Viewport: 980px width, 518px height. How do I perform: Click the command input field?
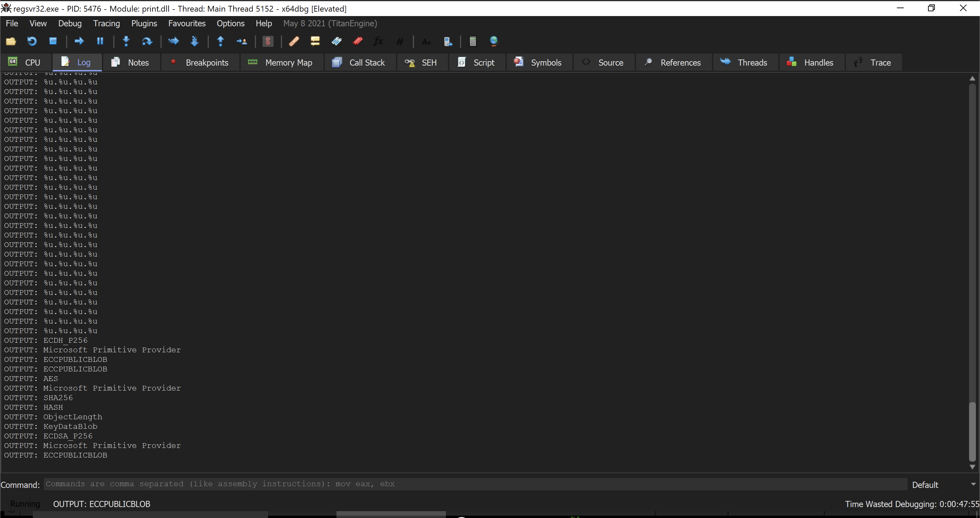coord(475,484)
